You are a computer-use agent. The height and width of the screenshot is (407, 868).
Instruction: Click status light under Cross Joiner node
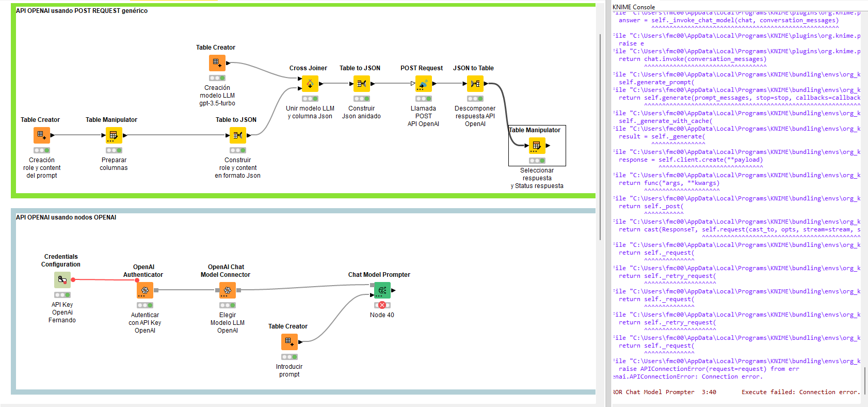click(310, 99)
